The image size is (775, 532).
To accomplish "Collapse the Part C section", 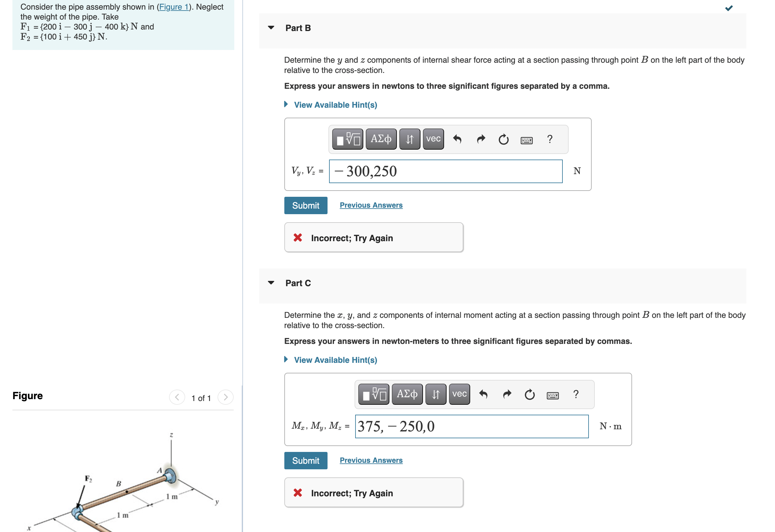I will 271,283.
